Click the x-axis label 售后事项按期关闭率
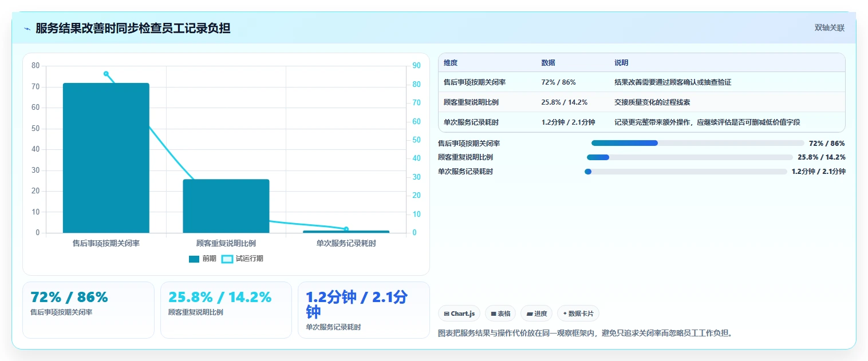 [x=106, y=243]
